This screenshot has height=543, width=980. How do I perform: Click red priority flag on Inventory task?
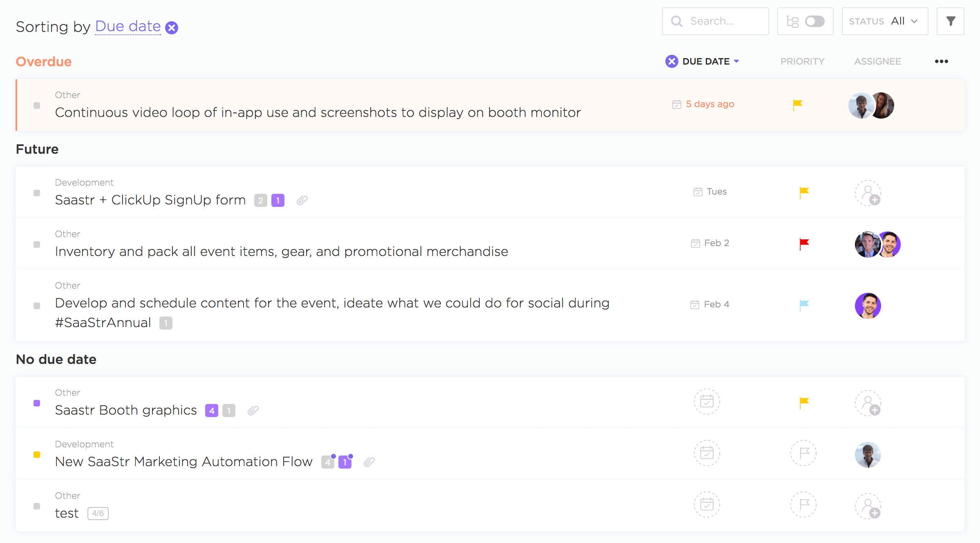804,244
